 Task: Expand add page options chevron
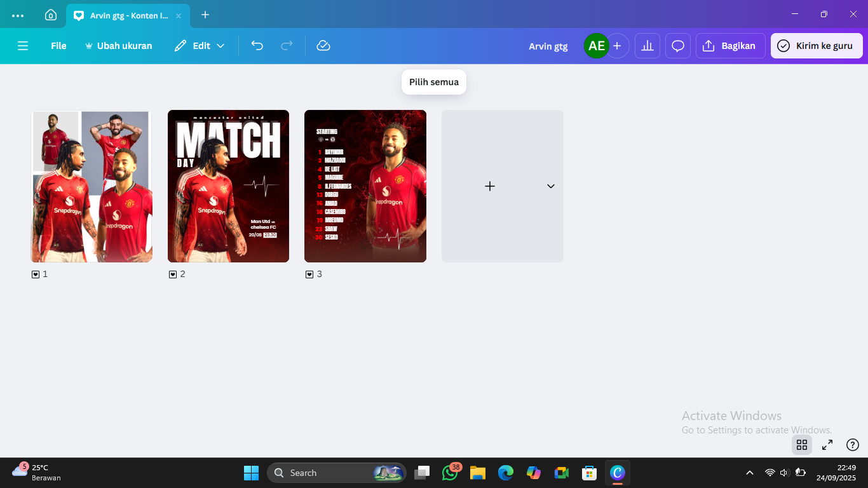551,186
